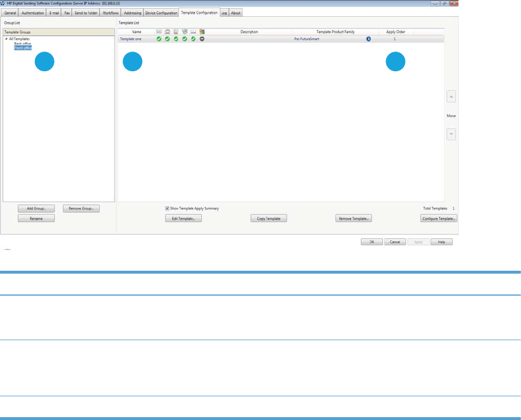Click the Add Group button
Image resolution: width=521 pixels, height=420 pixels.
(x=36, y=208)
